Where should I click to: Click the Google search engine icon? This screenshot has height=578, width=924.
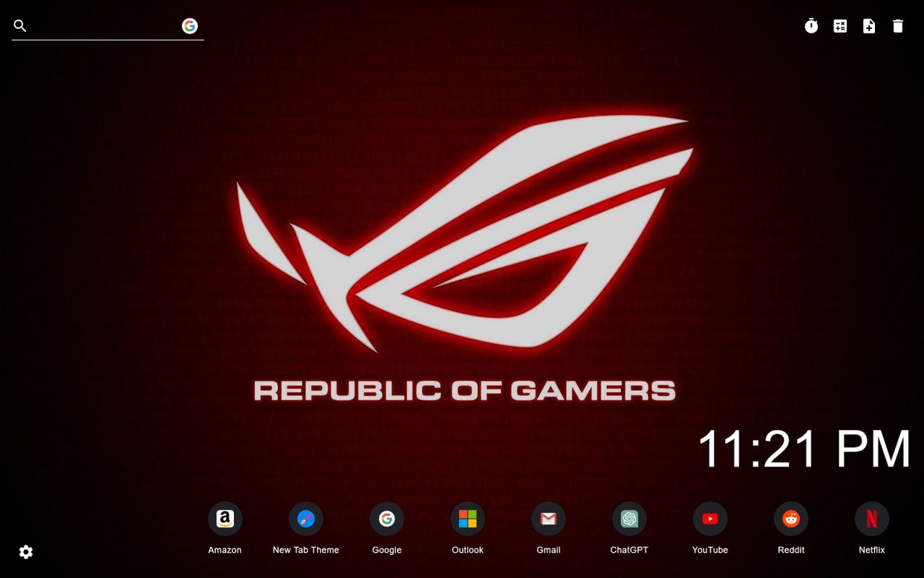190,26
